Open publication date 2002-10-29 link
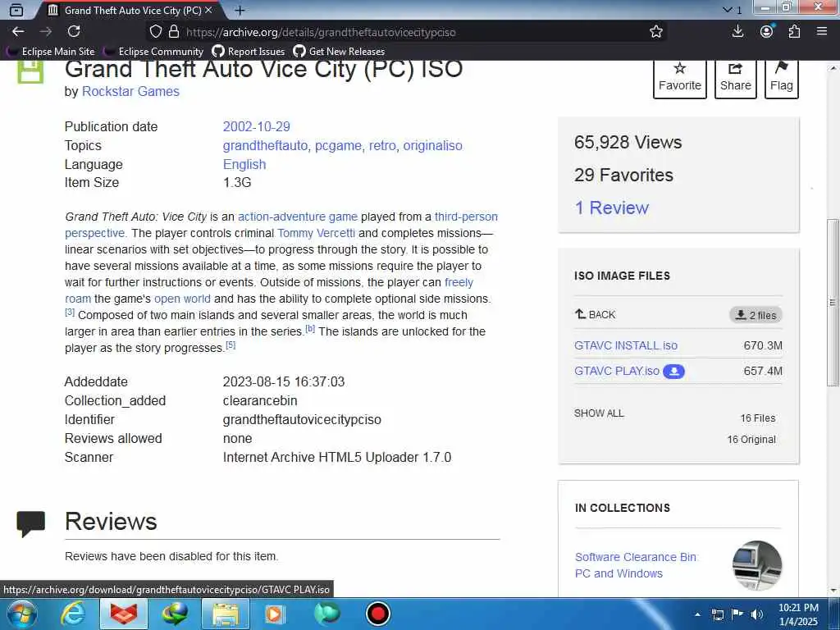 (256, 127)
